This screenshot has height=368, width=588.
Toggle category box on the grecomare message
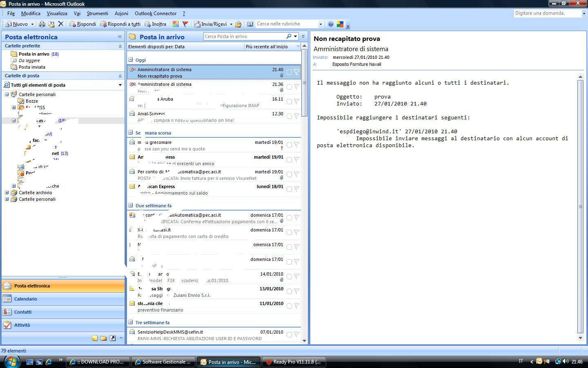289,145
